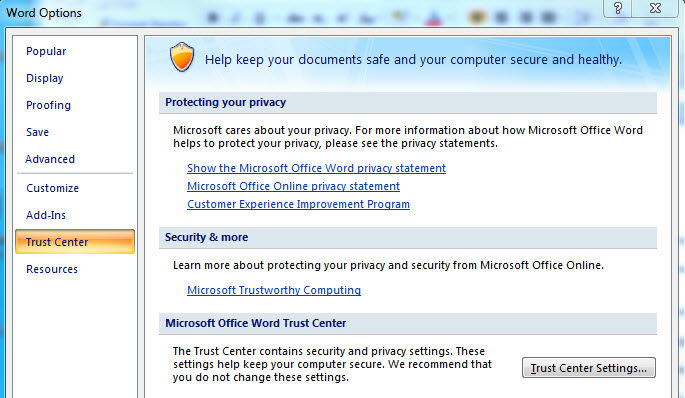Click the Protecting your privacy section header
The height and width of the screenshot is (398, 685).
[x=408, y=103]
